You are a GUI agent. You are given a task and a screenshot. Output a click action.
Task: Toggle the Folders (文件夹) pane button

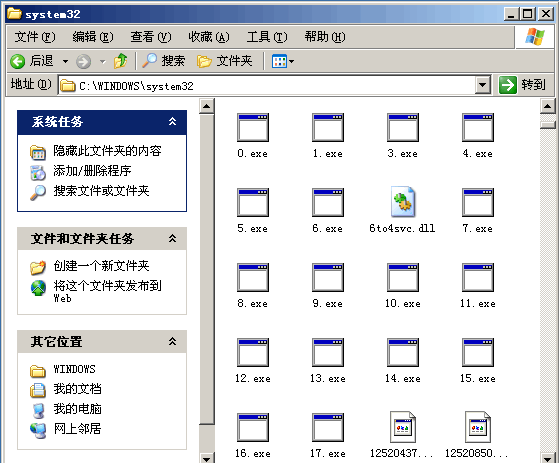tap(225, 61)
